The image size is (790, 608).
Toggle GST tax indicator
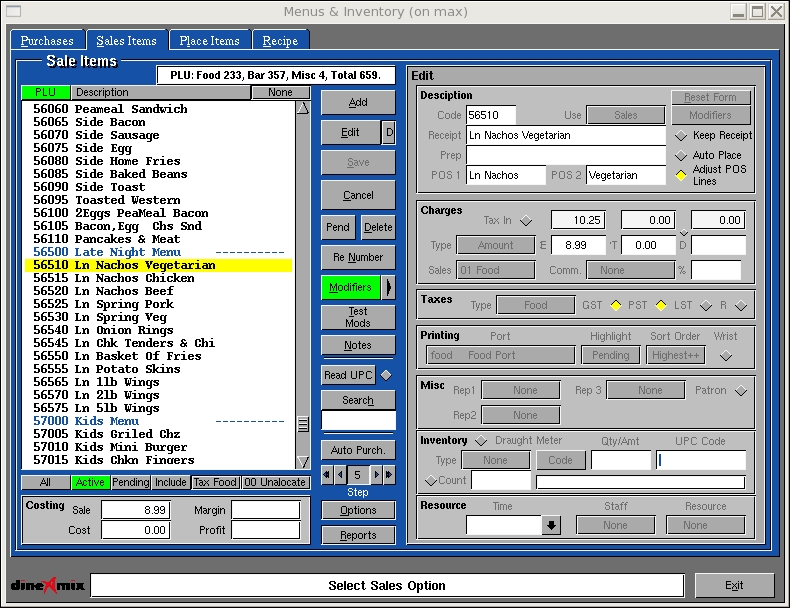[616, 306]
